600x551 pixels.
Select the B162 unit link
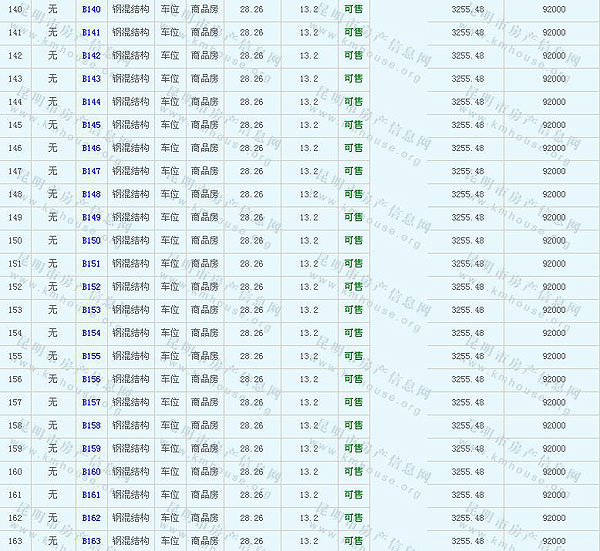click(91, 518)
